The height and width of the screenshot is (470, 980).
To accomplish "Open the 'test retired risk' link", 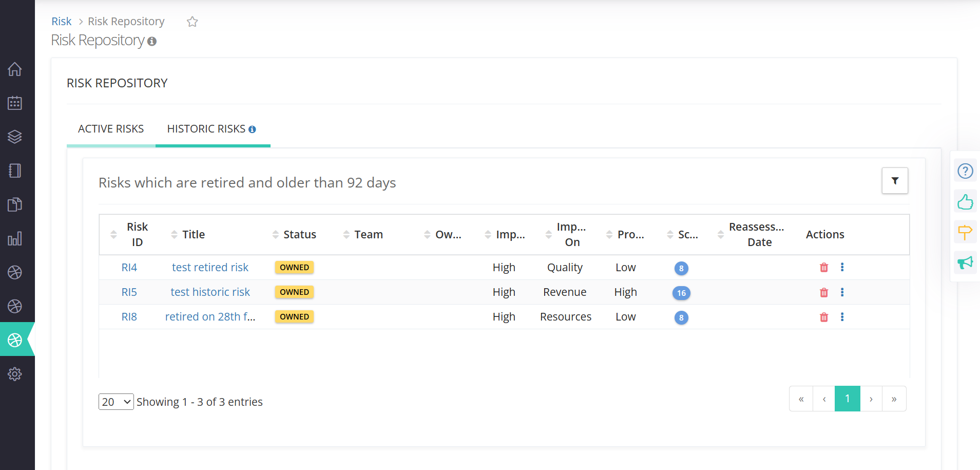I will pos(210,268).
